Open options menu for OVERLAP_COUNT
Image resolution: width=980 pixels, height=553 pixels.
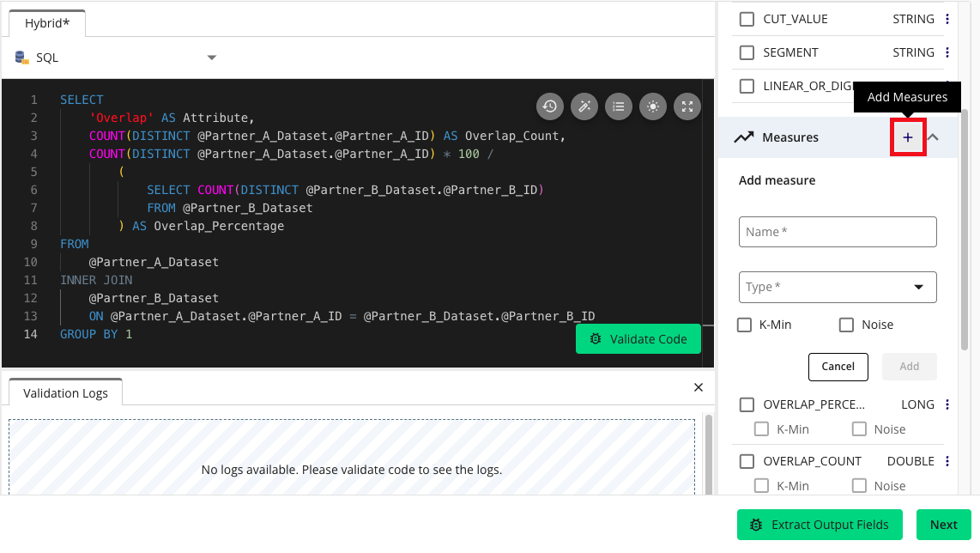[947, 461]
